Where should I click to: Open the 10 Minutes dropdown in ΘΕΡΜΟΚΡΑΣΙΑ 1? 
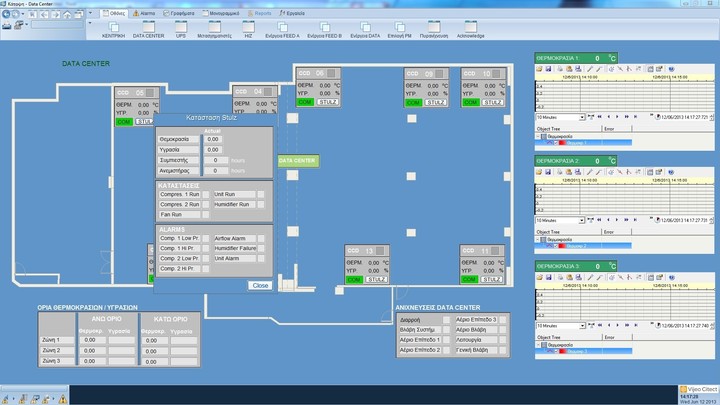(x=553, y=117)
